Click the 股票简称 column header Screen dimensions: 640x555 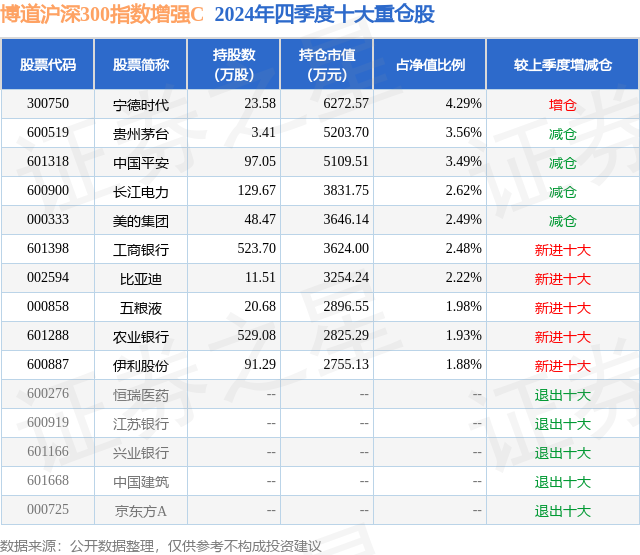click(x=141, y=64)
